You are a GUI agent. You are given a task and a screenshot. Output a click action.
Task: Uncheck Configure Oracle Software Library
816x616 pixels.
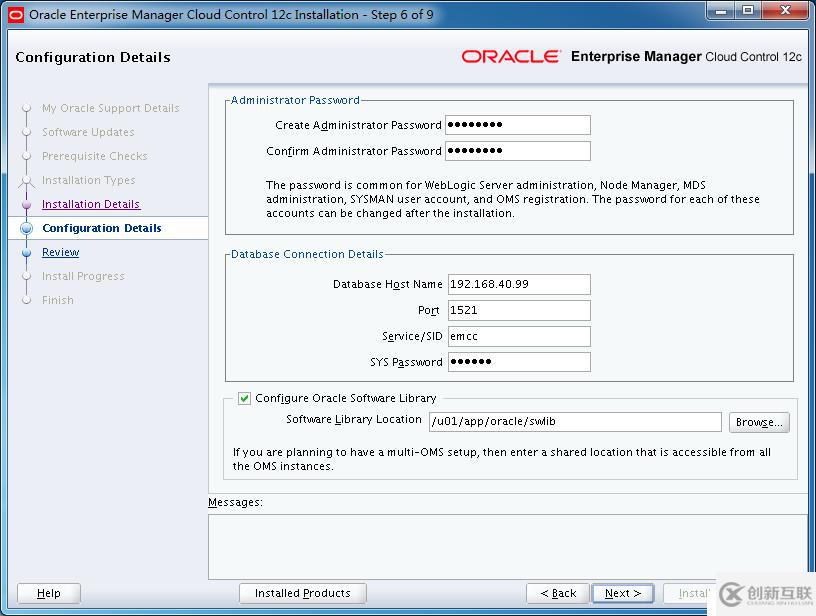point(244,398)
